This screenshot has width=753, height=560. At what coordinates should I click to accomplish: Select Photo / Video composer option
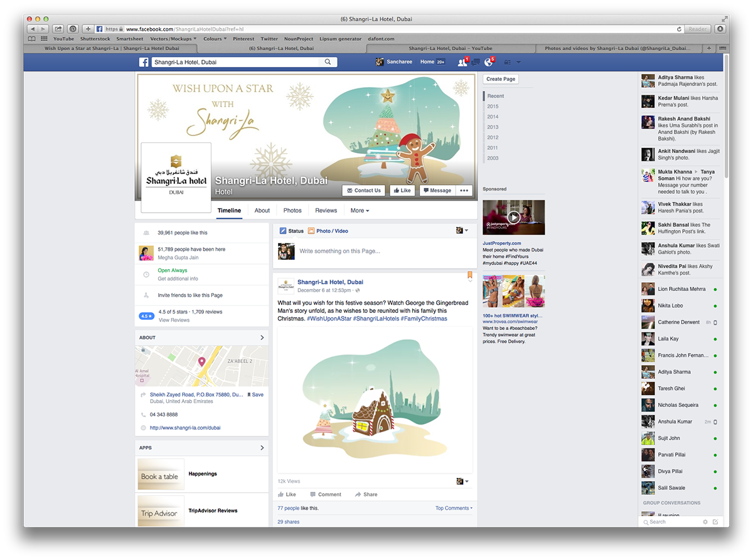click(x=328, y=231)
